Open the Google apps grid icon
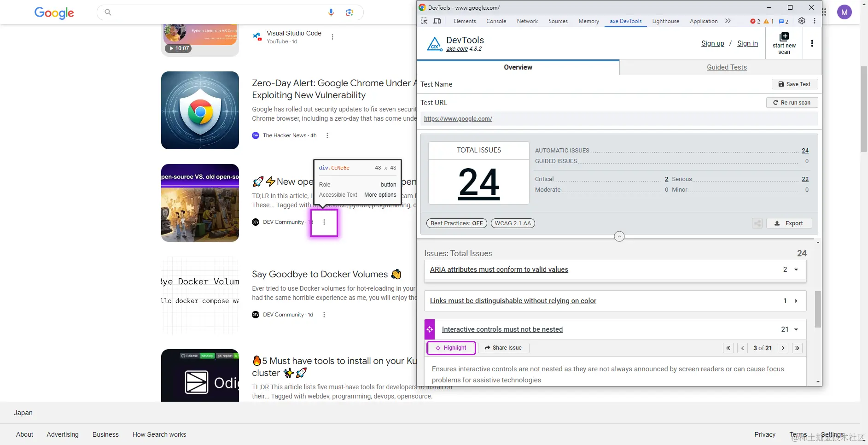The image size is (868, 445). coord(824,12)
